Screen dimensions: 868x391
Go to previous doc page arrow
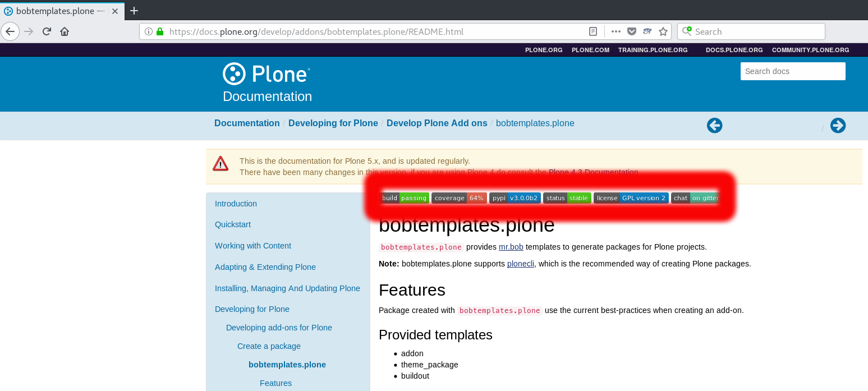tap(714, 126)
